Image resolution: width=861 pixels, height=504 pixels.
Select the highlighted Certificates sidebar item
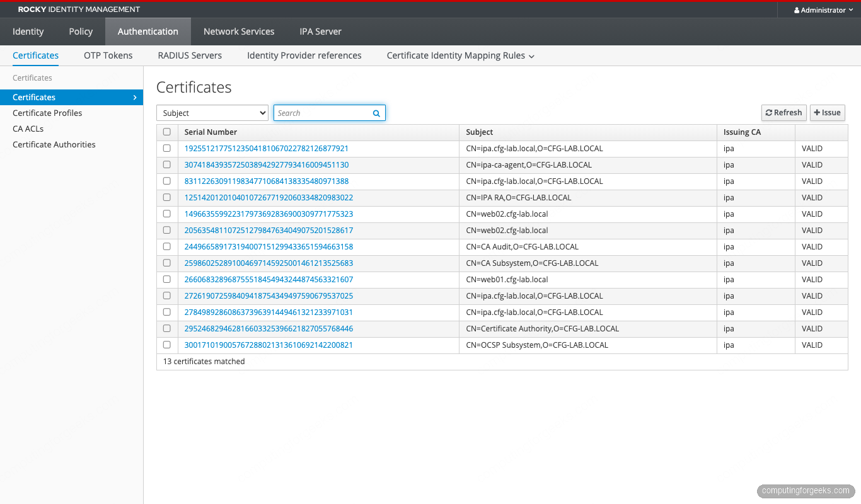pos(71,97)
